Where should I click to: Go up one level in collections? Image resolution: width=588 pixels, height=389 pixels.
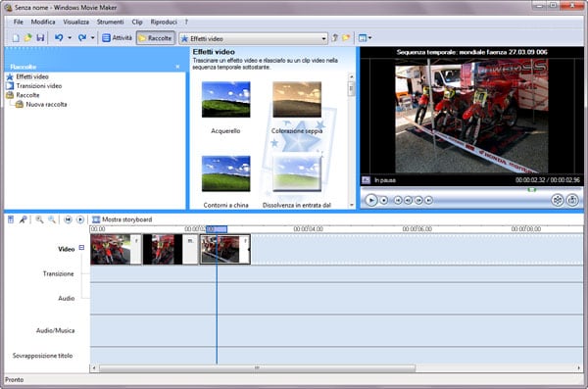(x=335, y=38)
